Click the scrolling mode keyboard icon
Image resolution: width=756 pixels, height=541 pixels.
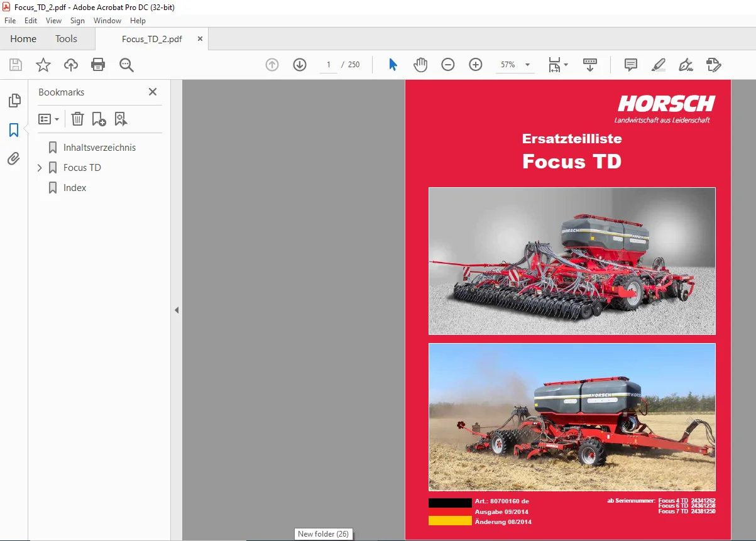coord(590,65)
